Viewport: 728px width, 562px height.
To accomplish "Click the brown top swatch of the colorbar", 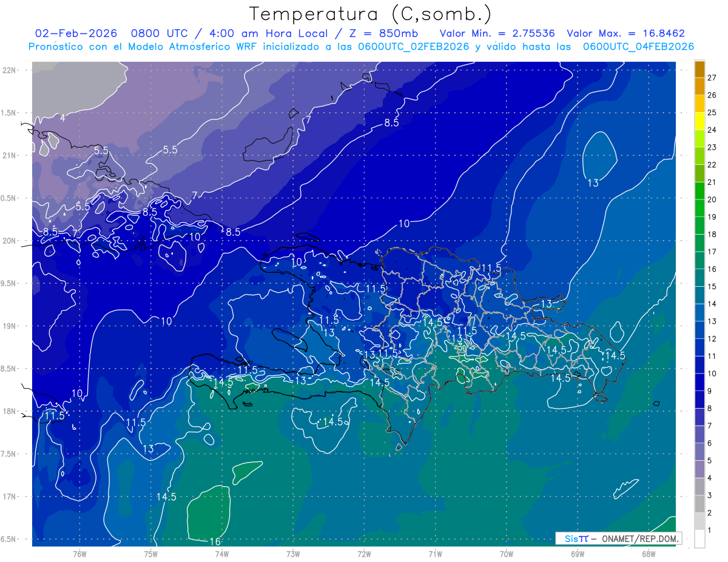I will click(x=699, y=70).
